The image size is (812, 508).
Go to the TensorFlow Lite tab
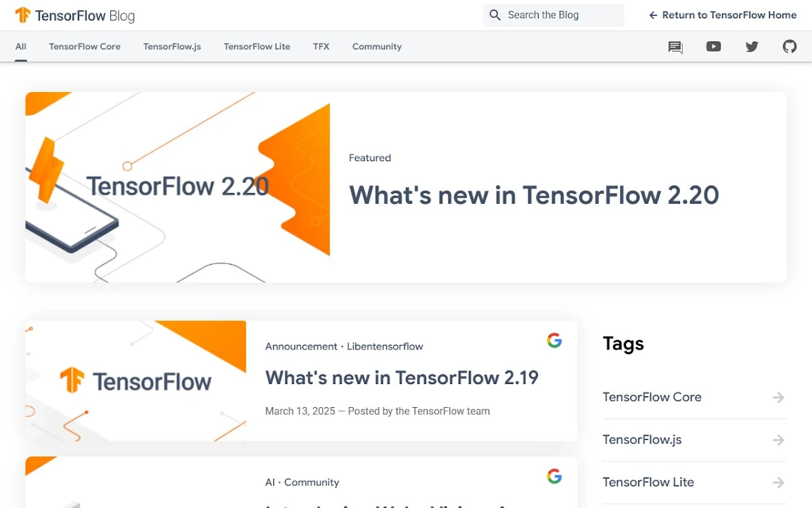(x=257, y=47)
